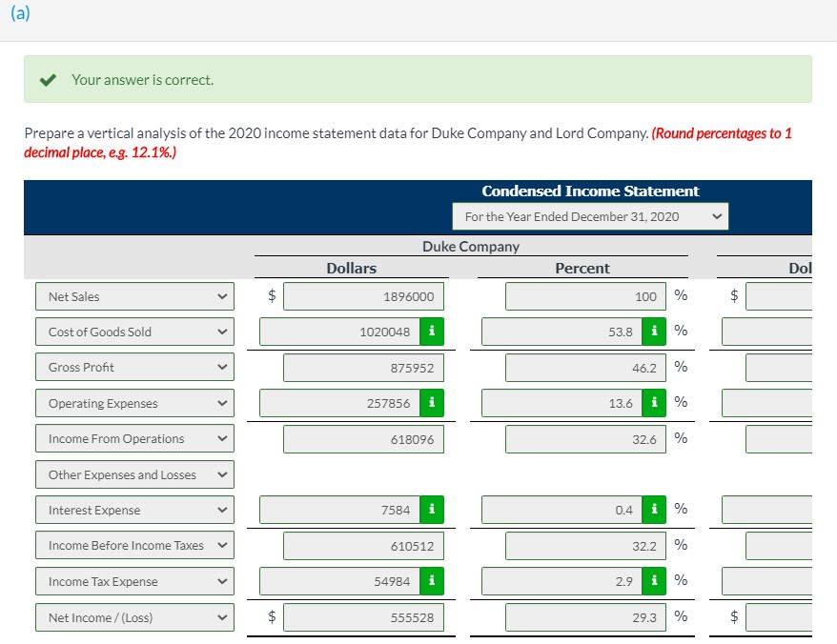Click the Net Income percent field showing 29.3
The image size is (837, 644).
click(x=584, y=617)
